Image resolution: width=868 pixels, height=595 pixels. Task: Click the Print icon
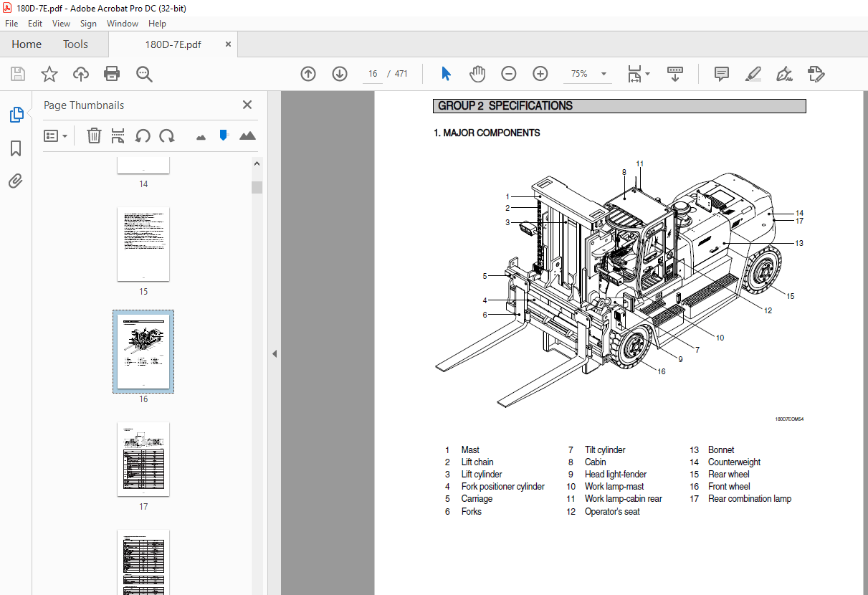click(112, 73)
